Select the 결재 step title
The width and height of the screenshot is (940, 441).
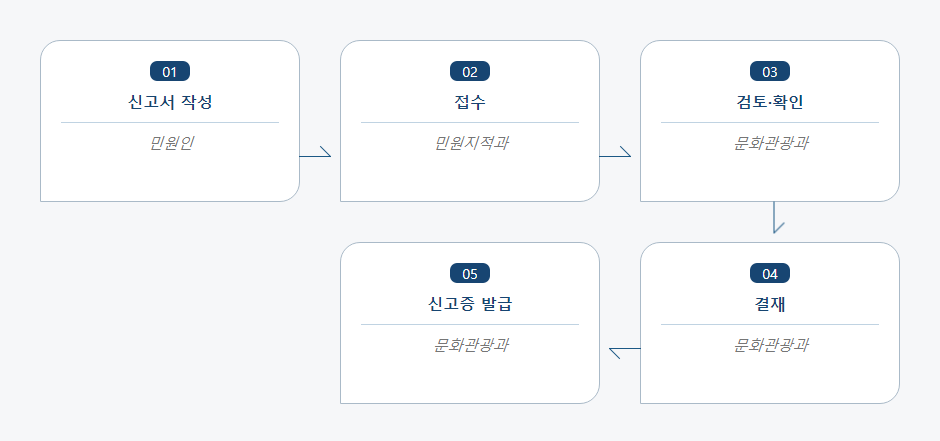tap(770, 304)
